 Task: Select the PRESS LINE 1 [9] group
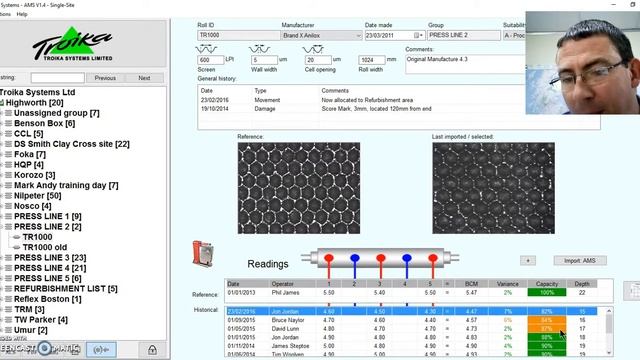[48, 216]
